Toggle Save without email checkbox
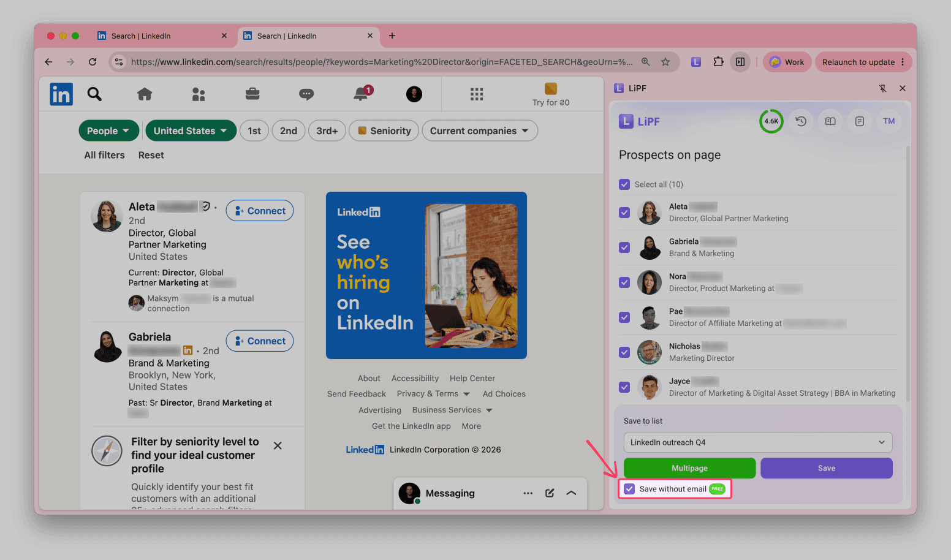Viewport: 951px width, 560px height. (x=629, y=489)
